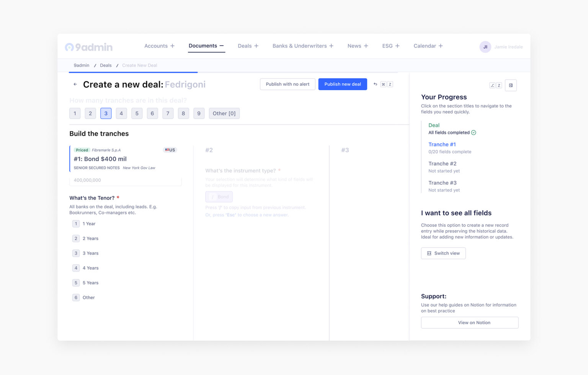Select the Other tenor option
The width and height of the screenshot is (588, 375).
pos(83,298)
